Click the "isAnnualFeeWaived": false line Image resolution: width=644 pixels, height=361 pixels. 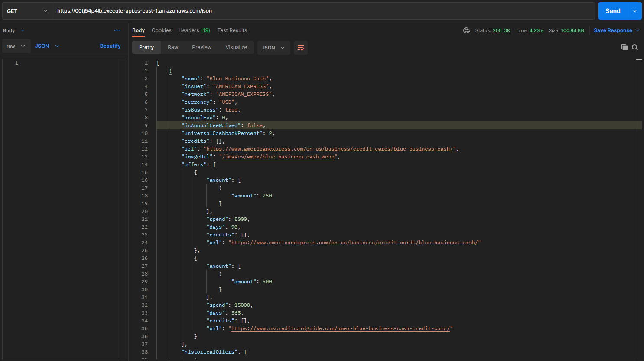pos(224,125)
